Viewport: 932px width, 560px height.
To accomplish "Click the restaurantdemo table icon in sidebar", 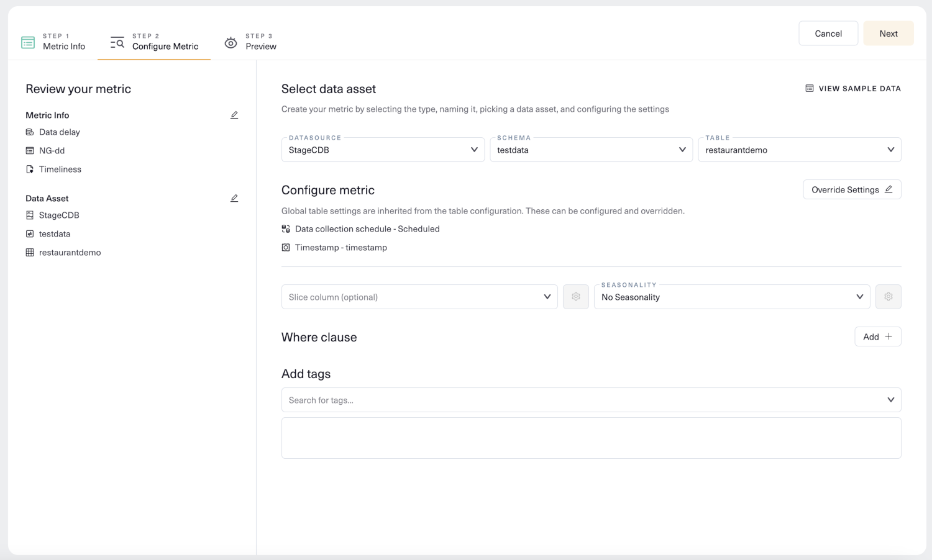I will (x=30, y=253).
